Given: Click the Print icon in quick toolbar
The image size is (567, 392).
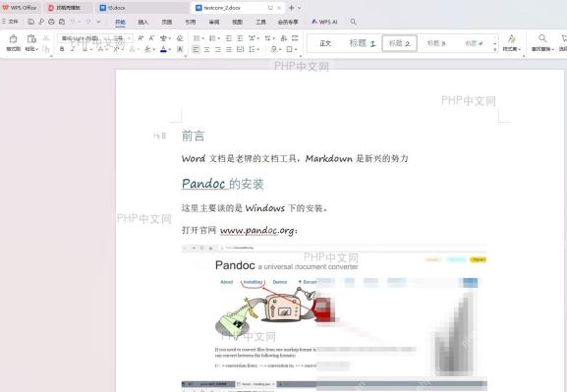Looking at the screenshot, I should coord(51,22).
